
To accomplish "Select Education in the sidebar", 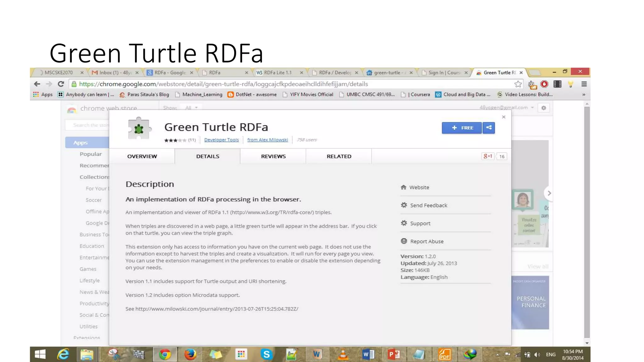I will click(92, 246).
